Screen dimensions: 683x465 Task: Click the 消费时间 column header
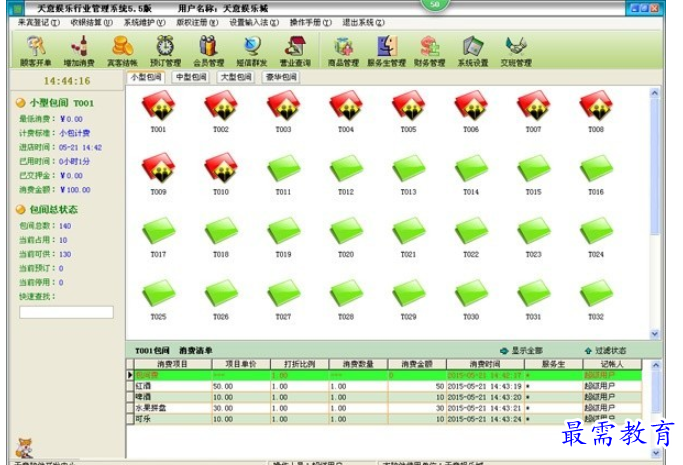[x=485, y=364]
